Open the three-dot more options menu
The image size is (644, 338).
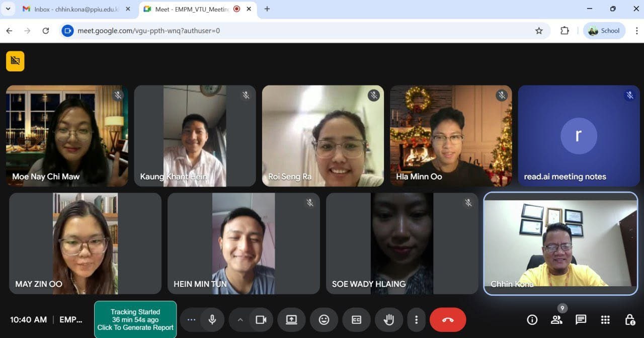[416, 320]
